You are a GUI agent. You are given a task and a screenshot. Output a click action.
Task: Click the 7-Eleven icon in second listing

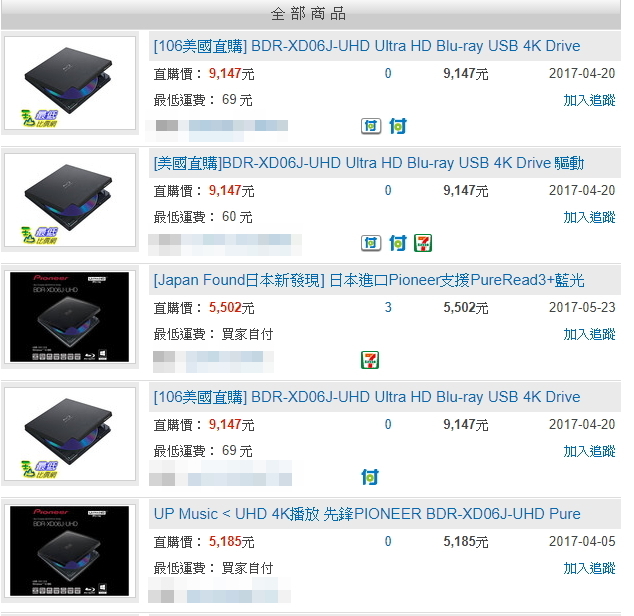(x=423, y=243)
